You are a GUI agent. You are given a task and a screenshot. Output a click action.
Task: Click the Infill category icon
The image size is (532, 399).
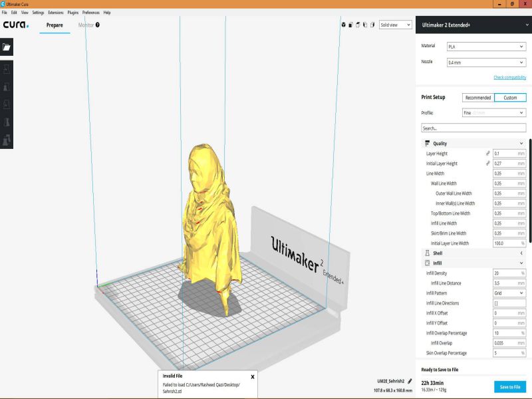pos(427,263)
